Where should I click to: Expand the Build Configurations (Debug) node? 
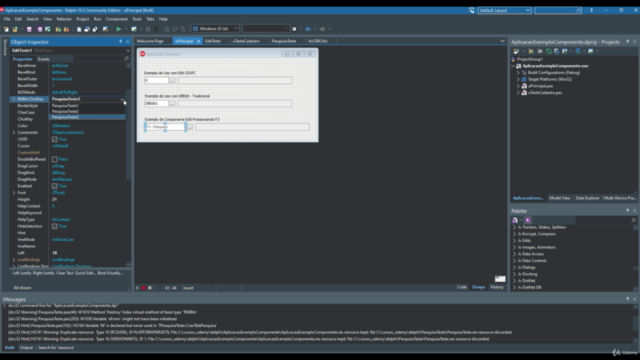point(518,73)
